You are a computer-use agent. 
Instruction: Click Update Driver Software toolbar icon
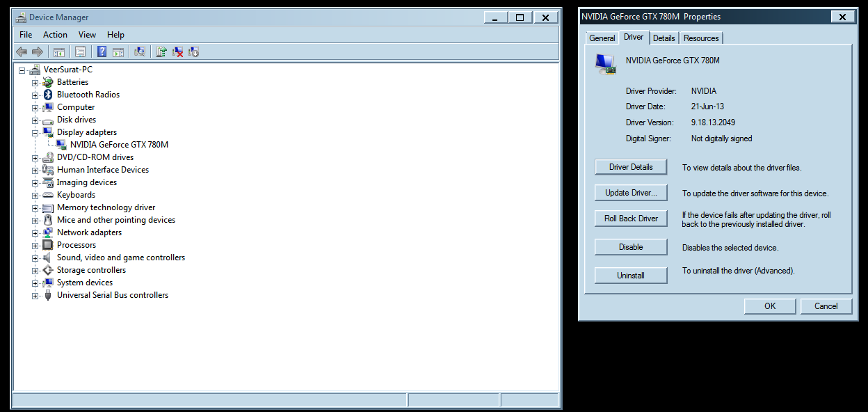coord(161,51)
